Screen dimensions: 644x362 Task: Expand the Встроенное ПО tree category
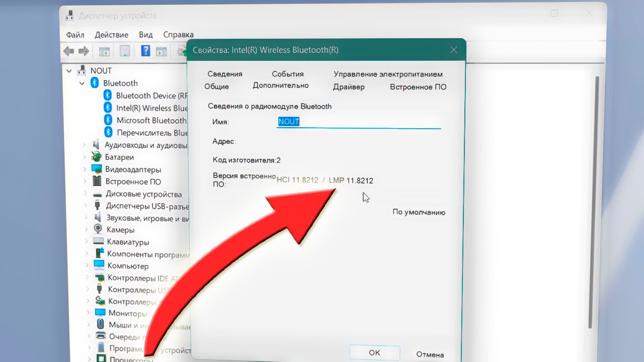85,182
